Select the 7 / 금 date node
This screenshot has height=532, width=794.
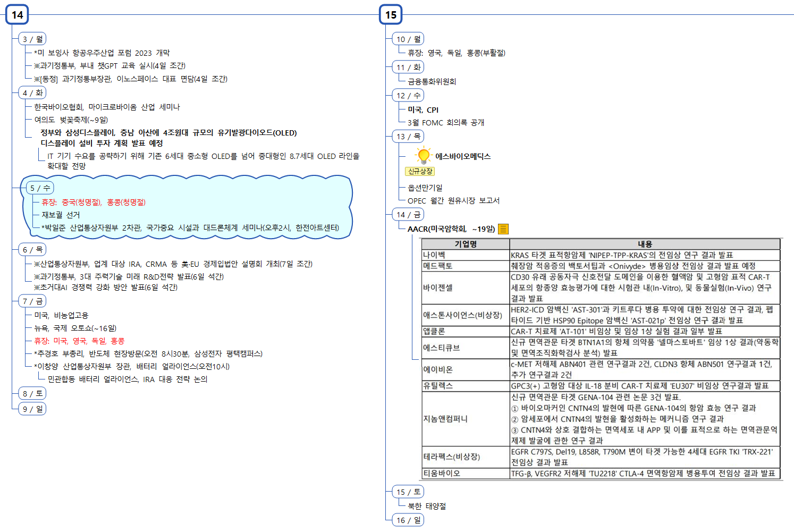32,301
